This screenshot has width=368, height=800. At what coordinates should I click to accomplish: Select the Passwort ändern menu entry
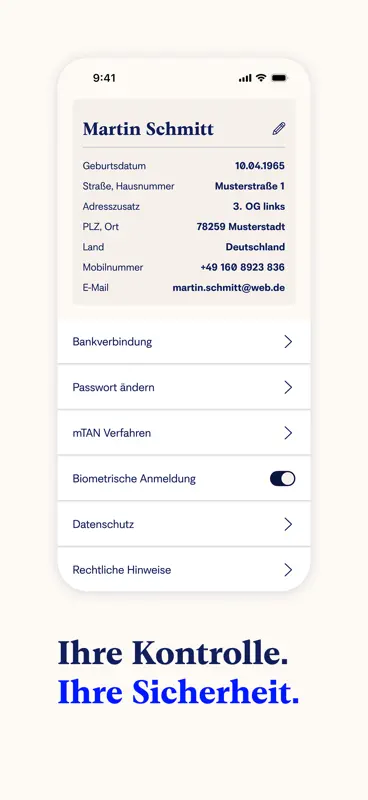click(x=184, y=387)
